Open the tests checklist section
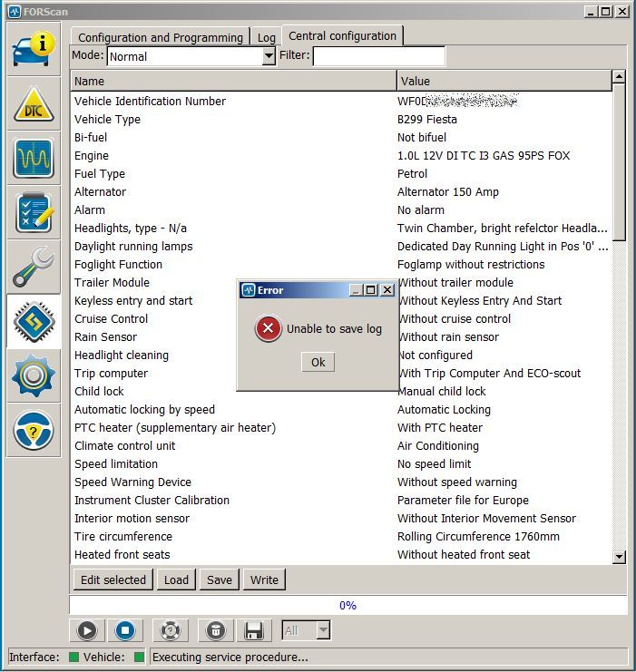Screen dimensions: 636x672 pyautogui.click(x=35, y=212)
